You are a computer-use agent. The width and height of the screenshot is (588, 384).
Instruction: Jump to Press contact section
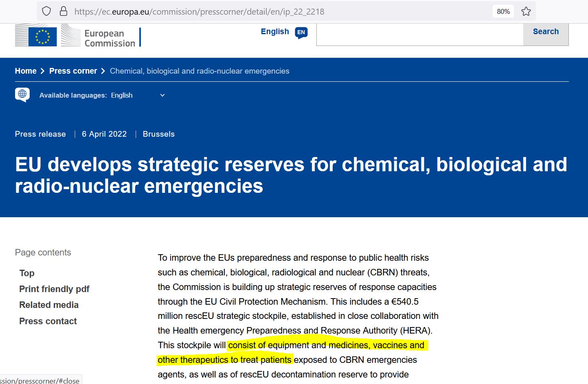coord(48,321)
